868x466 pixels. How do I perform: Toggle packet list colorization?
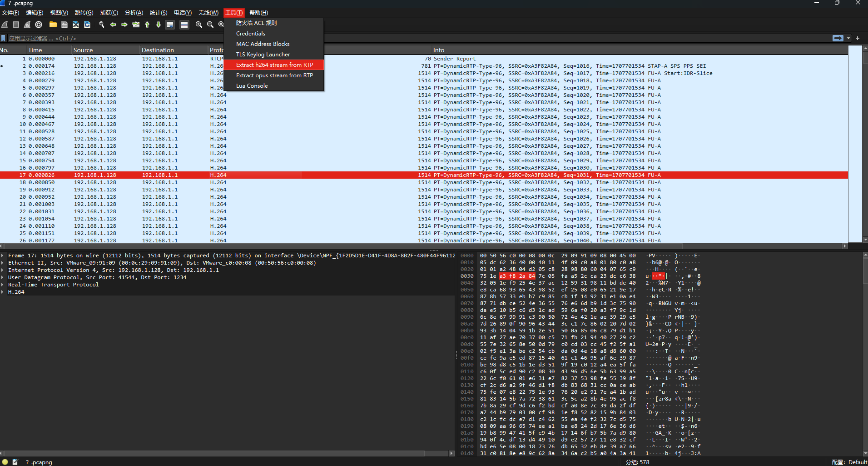point(184,25)
